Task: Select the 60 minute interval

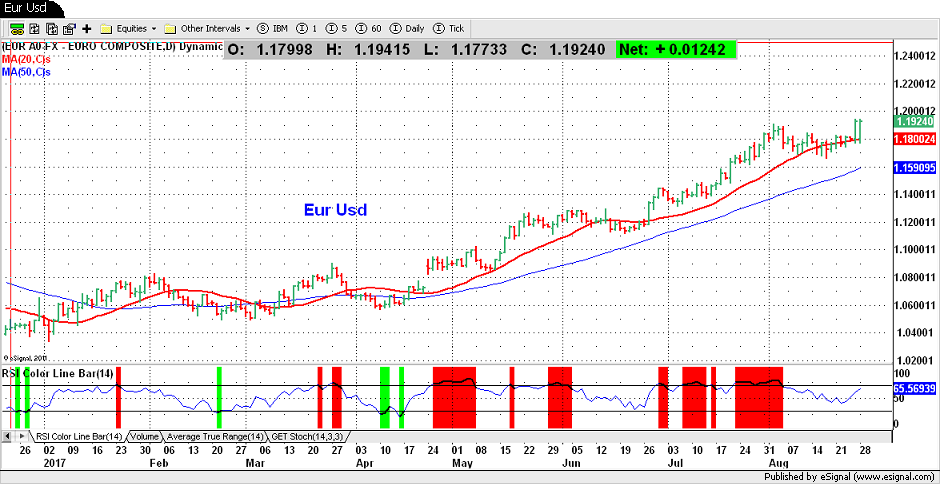Action: point(368,29)
